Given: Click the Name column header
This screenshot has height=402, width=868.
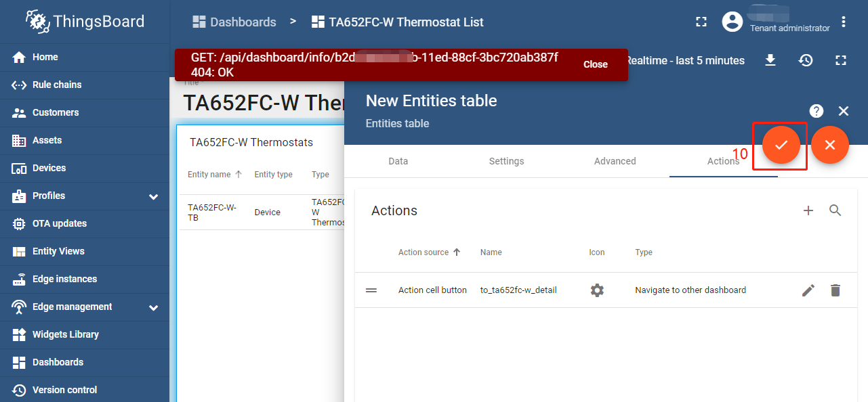Looking at the screenshot, I should pos(491,252).
